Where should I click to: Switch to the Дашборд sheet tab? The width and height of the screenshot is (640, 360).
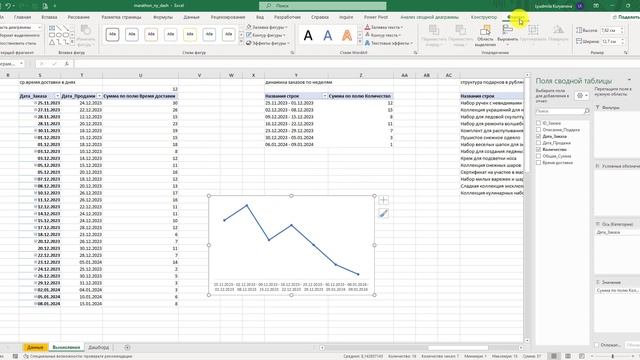click(98, 347)
